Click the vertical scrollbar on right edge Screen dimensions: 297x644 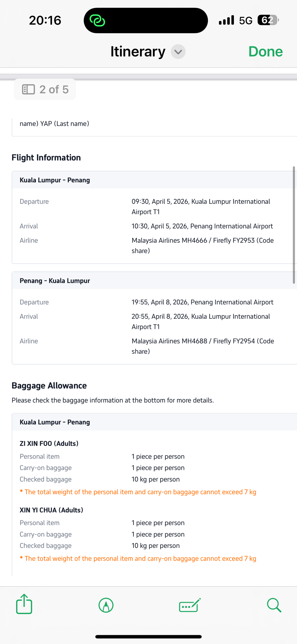point(294,225)
